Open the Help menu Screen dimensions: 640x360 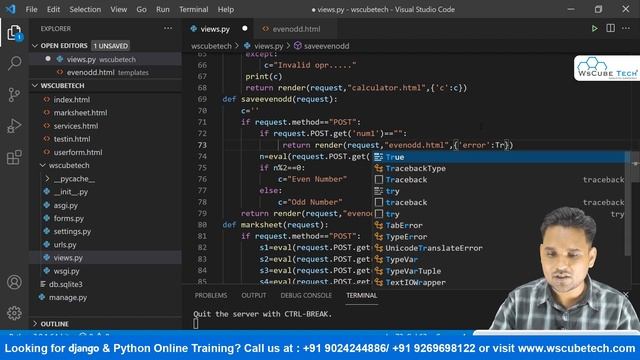226,9
